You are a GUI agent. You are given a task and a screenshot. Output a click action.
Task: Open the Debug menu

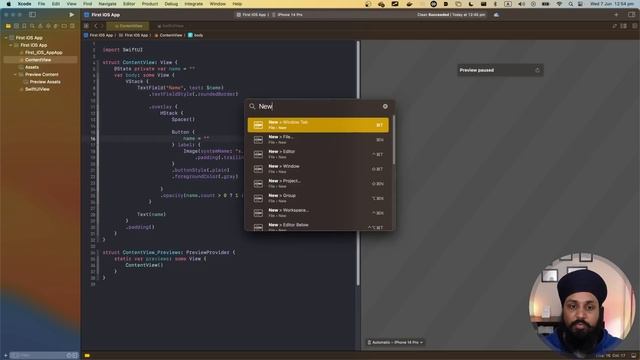171,4
